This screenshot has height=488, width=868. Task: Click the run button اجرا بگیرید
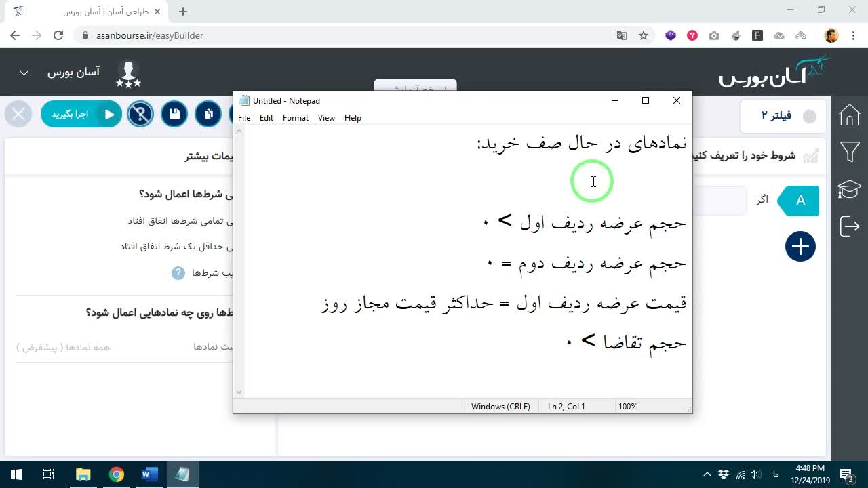pos(81,115)
